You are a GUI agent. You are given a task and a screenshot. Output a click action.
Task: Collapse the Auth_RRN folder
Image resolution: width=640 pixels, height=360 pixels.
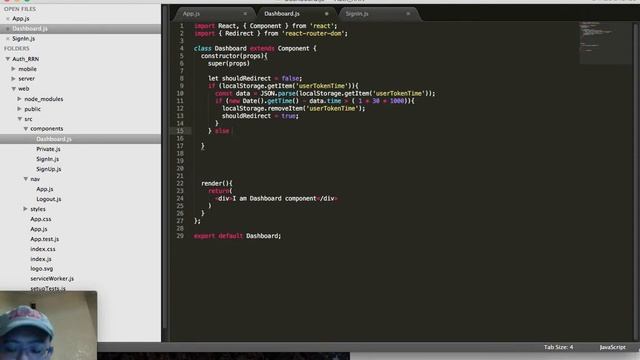7,59
